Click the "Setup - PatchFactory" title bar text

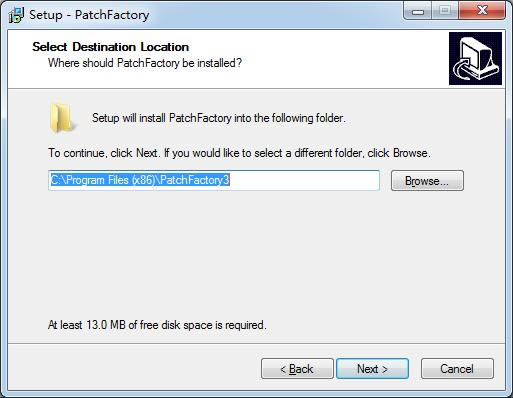pyautogui.click(x=89, y=15)
